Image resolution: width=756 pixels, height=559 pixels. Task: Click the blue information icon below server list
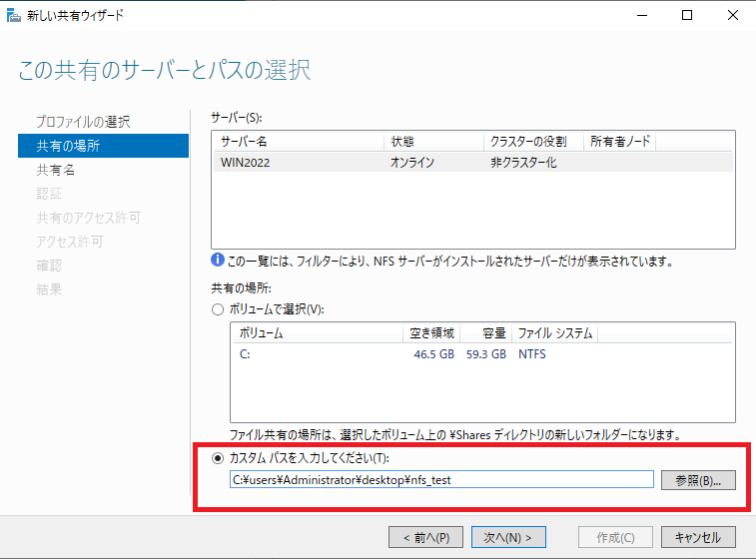[218, 262]
